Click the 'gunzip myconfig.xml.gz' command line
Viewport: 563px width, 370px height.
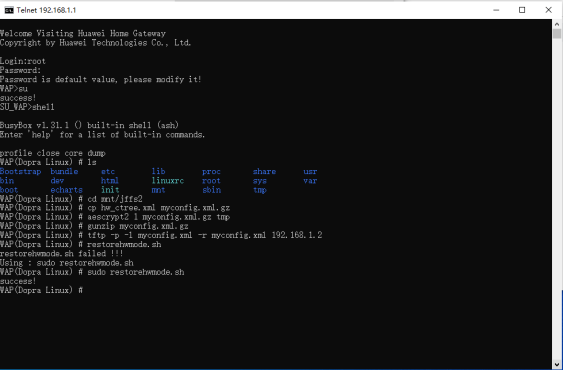click(94, 226)
